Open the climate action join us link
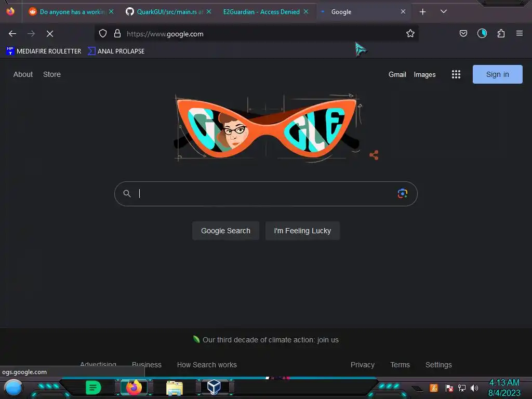532x399 pixels. pyautogui.click(x=270, y=340)
